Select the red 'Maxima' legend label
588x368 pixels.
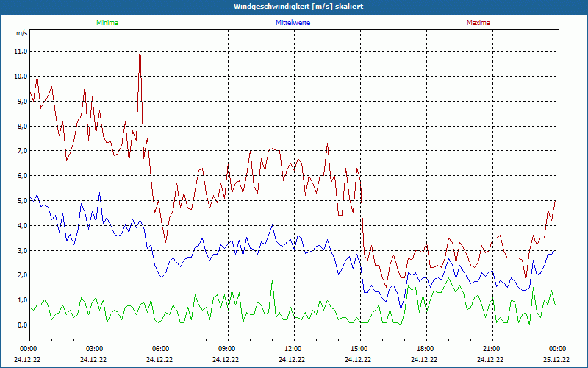point(478,23)
